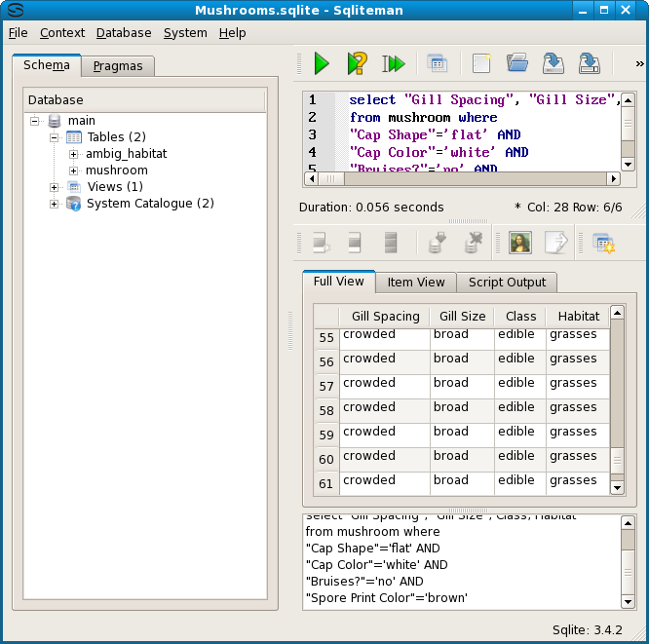649x644 pixels.
Task: Open the Database menu
Action: (124, 33)
